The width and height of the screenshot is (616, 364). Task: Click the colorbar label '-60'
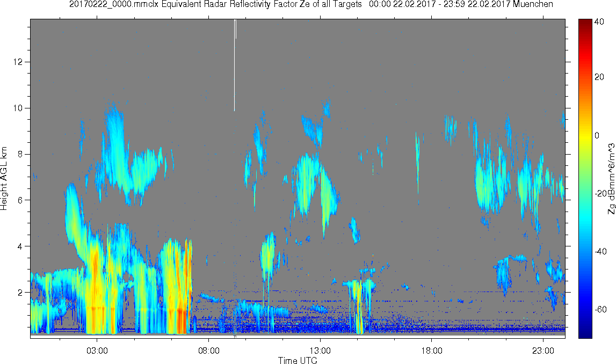coord(600,310)
